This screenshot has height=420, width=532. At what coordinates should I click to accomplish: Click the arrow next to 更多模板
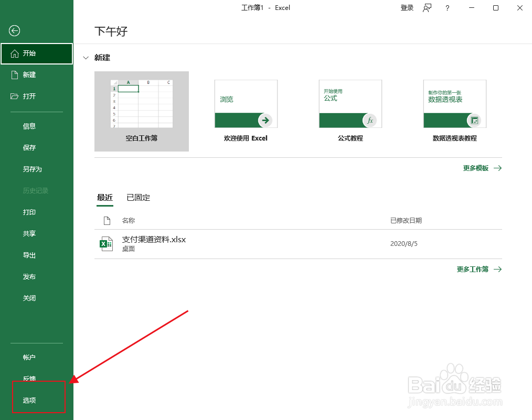(x=498, y=168)
